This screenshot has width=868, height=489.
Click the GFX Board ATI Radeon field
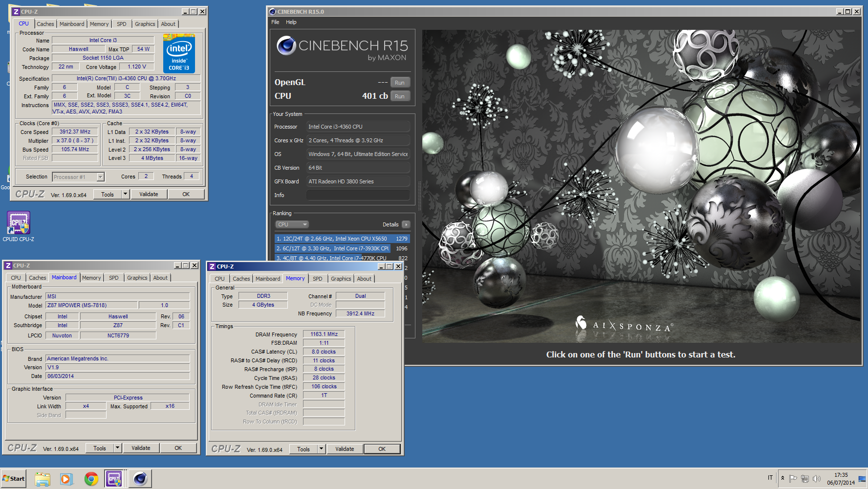tap(358, 181)
